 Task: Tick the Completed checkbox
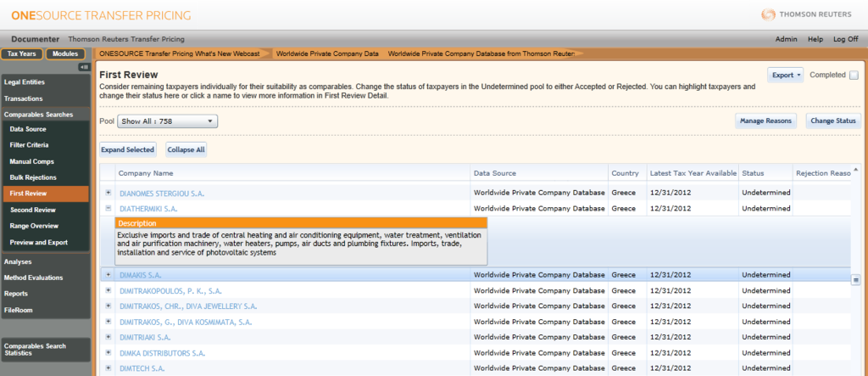coord(854,75)
